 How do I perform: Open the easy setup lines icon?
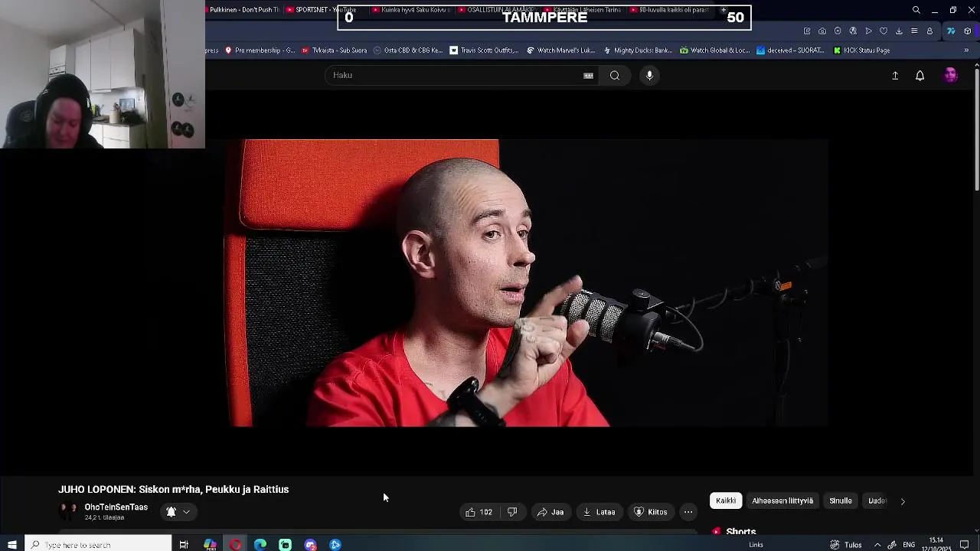tap(914, 31)
